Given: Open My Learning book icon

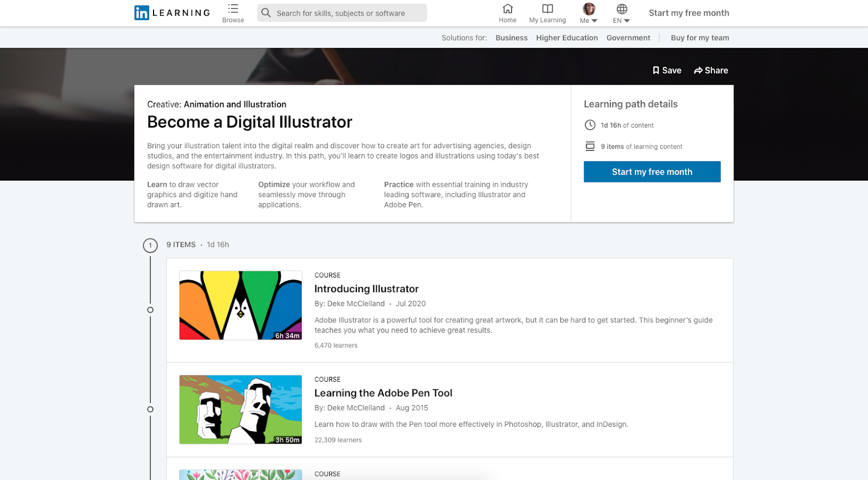Looking at the screenshot, I should (x=547, y=9).
